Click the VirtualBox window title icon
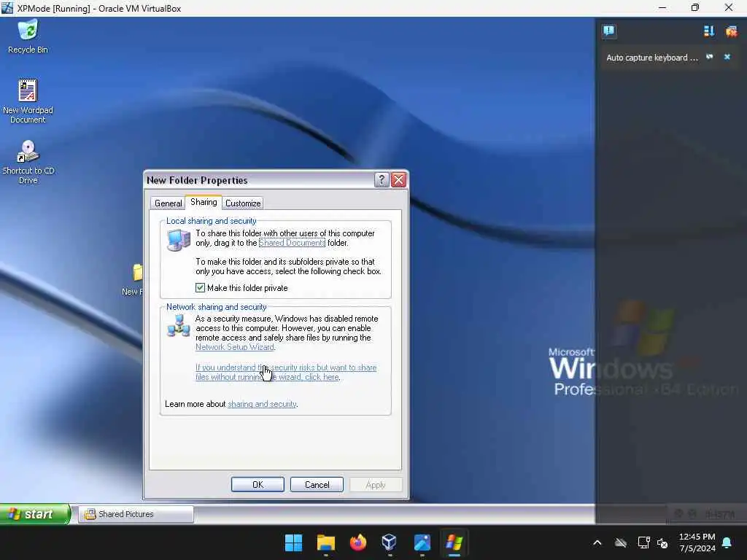 7,7
